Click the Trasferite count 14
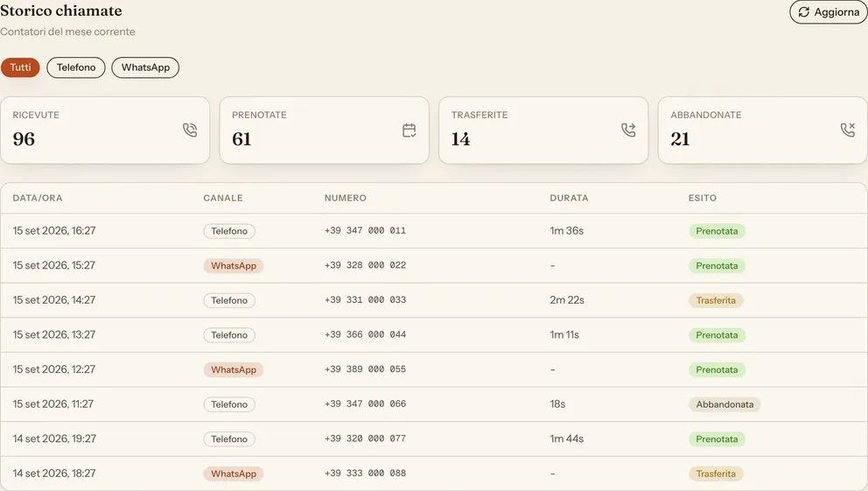The width and height of the screenshot is (868, 491). (460, 139)
